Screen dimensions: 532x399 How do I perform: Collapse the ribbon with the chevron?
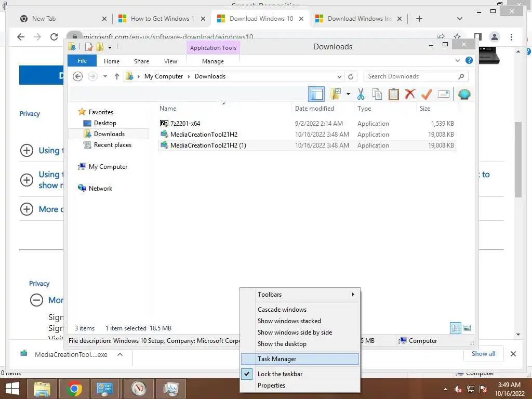click(x=457, y=60)
